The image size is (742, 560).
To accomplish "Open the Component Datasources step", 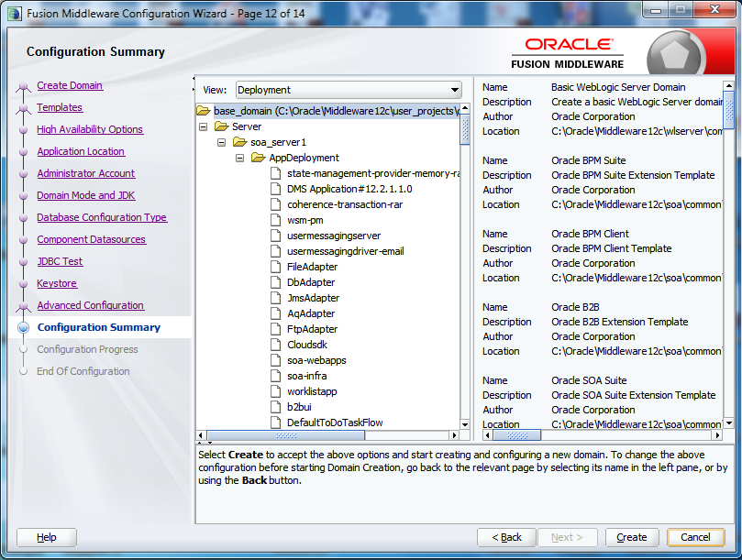I will tap(92, 239).
